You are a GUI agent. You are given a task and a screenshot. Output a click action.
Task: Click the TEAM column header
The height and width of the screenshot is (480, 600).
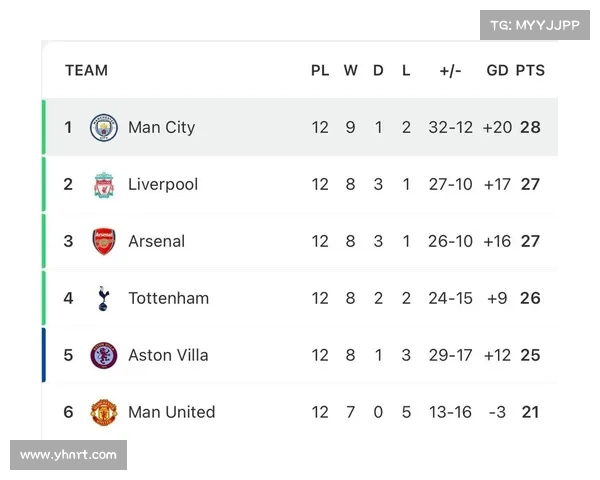pyautogui.click(x=86, y=70)
